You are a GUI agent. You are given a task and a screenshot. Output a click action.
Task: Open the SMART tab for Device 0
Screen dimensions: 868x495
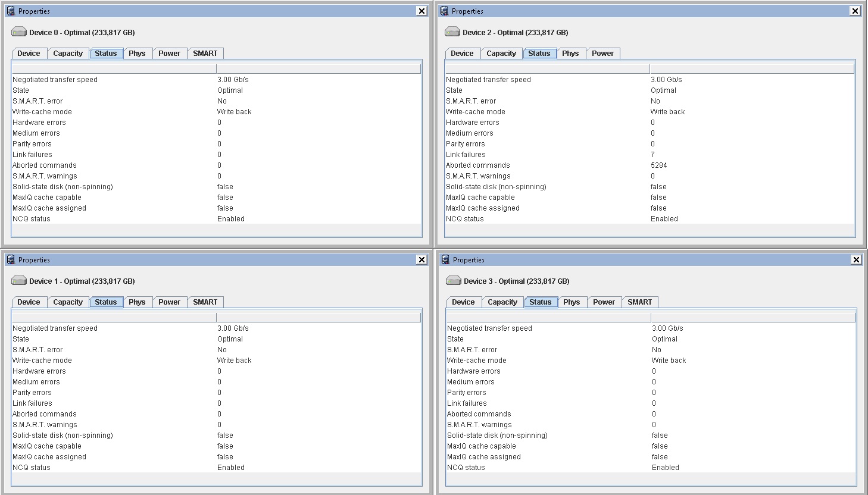tap(205, 54)
